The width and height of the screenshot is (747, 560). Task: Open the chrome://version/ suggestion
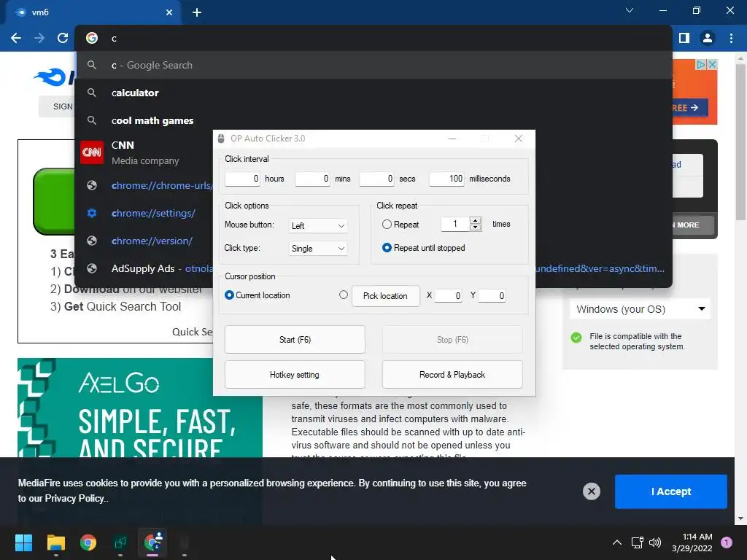pyautogui.click(x=145, y=241)
